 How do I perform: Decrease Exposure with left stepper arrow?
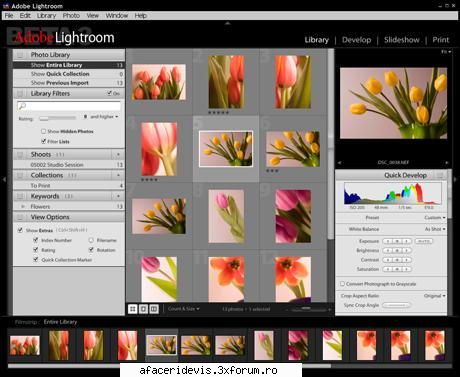click(x=388, y=241)
